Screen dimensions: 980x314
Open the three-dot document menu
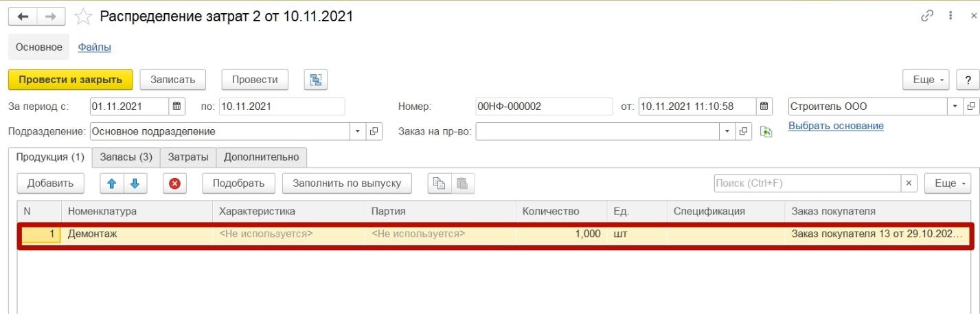950,16
